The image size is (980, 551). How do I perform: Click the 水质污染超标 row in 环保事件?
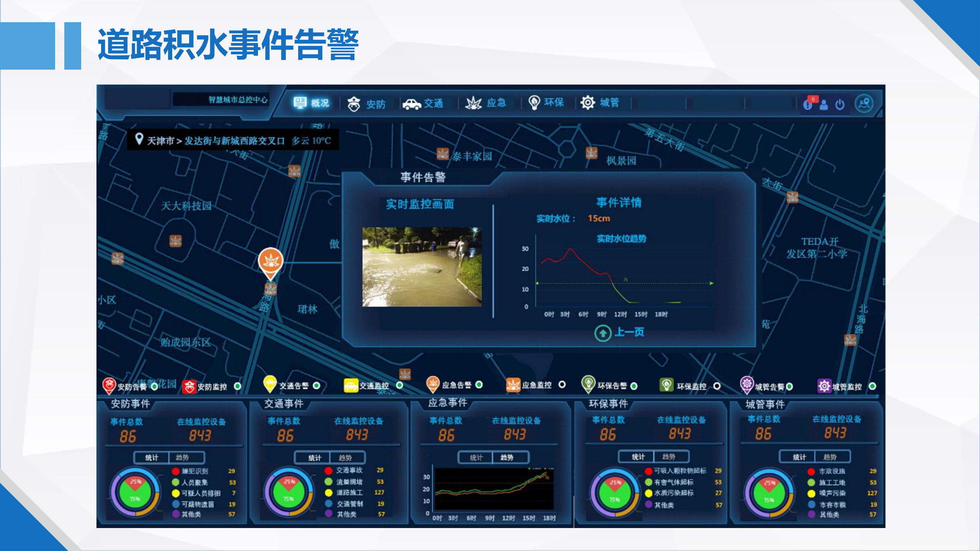pos(684,493)
